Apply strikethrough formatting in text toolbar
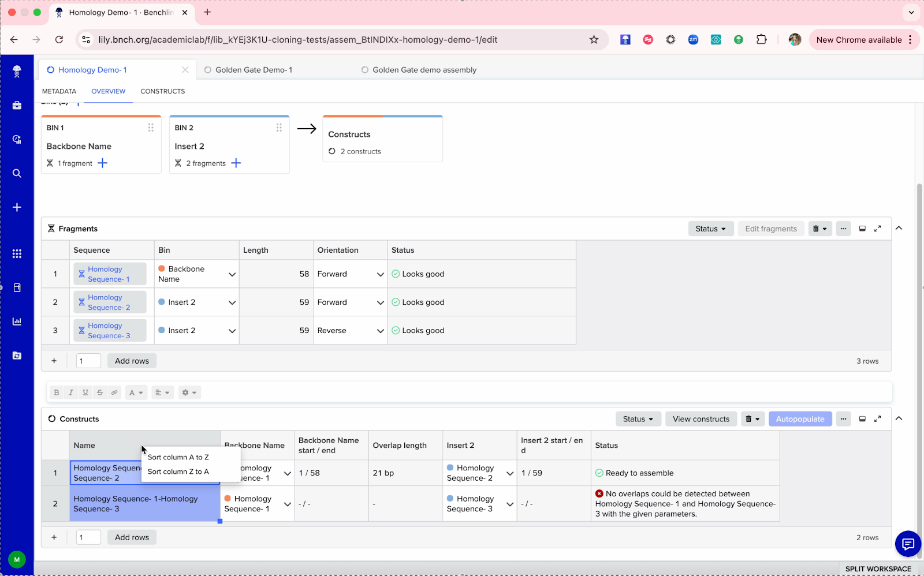The height and width of the screenshot is (576, 924). (100, 392)
